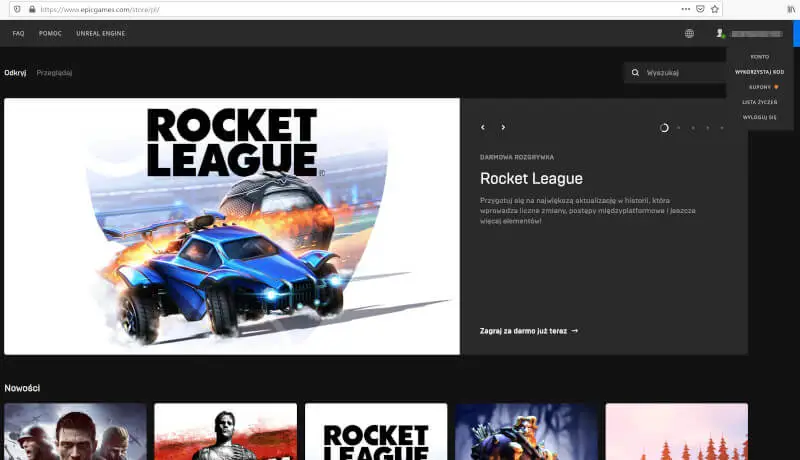Click the padlock site security icon
800x460 pixels.
(x=32, y=8)
